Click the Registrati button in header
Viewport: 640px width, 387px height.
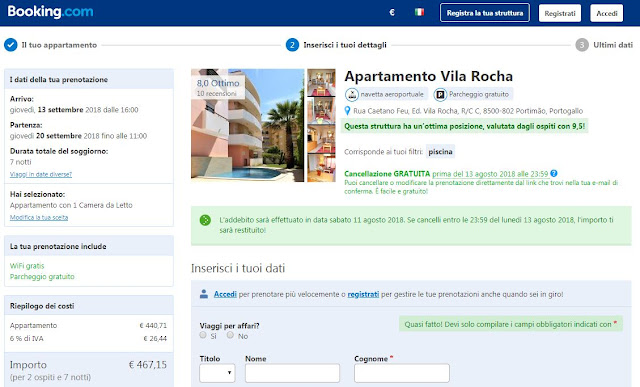560,13
